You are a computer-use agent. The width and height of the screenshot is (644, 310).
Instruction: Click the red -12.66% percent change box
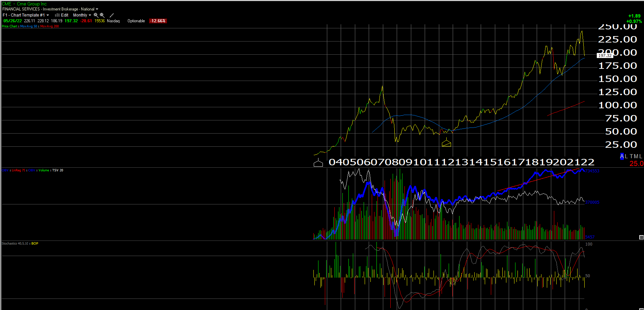pos(158,21)
